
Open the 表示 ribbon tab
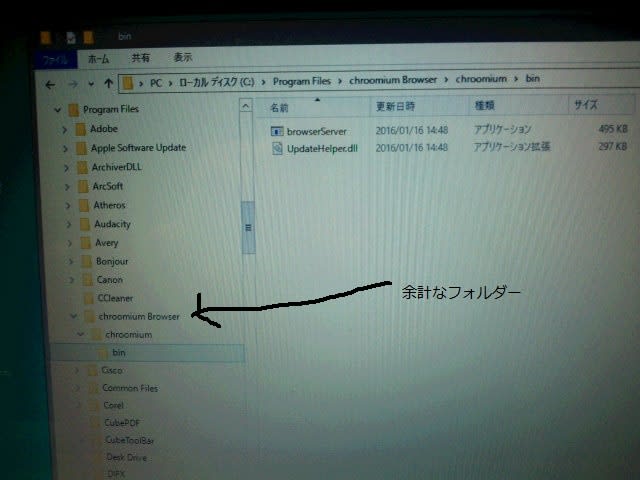(x=183, y=58)
